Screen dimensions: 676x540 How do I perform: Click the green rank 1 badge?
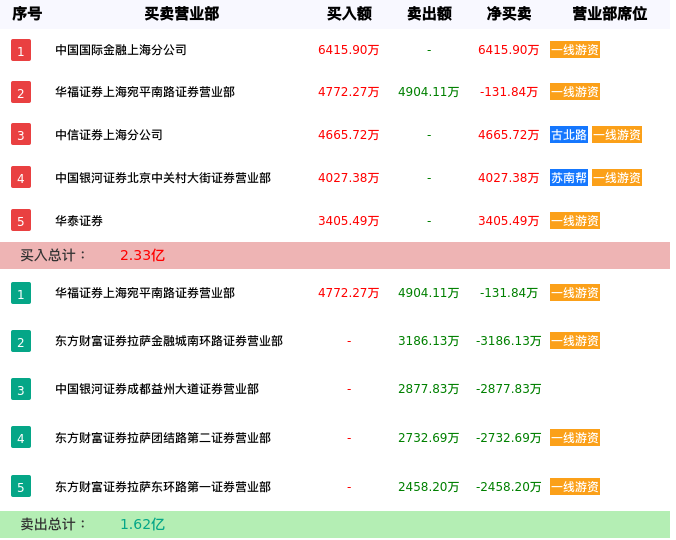coord(21,293)
